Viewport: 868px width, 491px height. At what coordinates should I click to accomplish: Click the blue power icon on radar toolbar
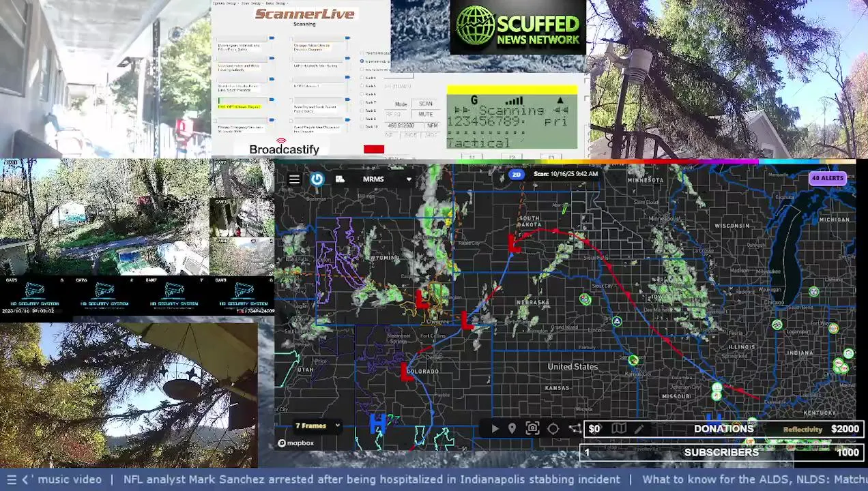[x=317, y=179]
